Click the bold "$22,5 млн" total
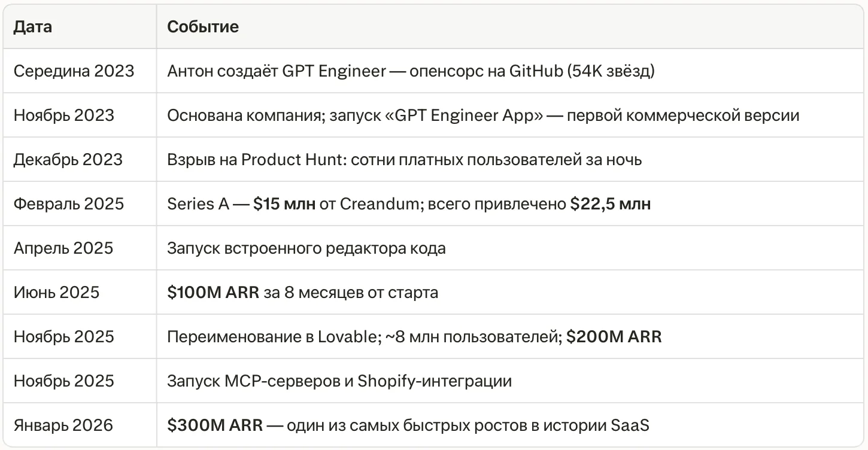The height and width of the screenshot is (450, 868). click(610, 204)
